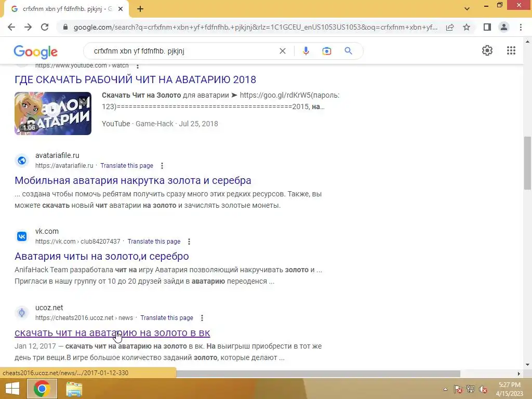Click YouTube · Game-Hack source text

click(138, 124)
